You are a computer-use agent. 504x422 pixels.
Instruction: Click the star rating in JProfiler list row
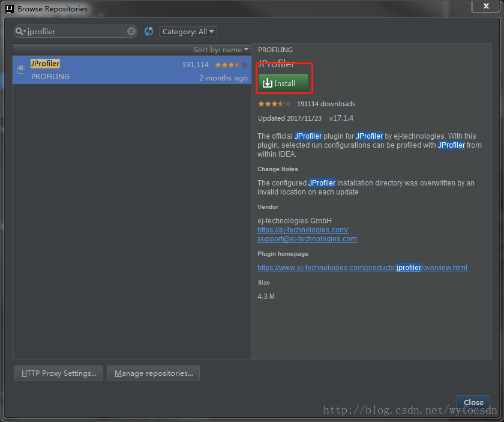[x=232, y=65]
